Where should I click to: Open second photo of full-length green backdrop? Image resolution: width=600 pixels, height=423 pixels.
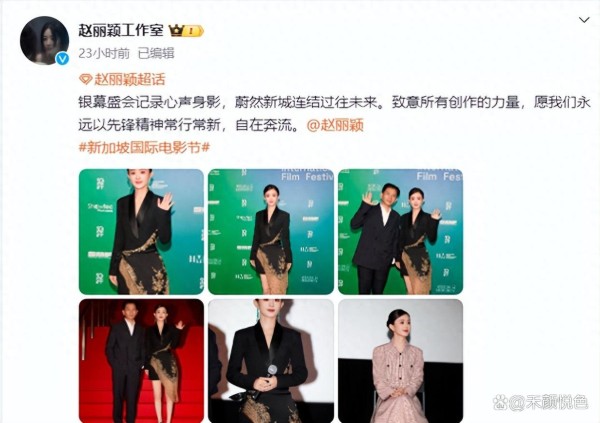coord(271,232)
